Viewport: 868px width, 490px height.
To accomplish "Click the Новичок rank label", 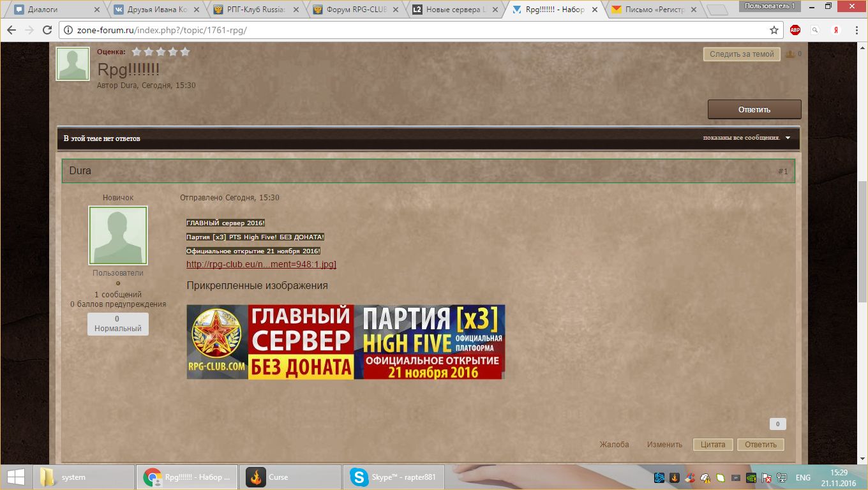I will (118, 198).
